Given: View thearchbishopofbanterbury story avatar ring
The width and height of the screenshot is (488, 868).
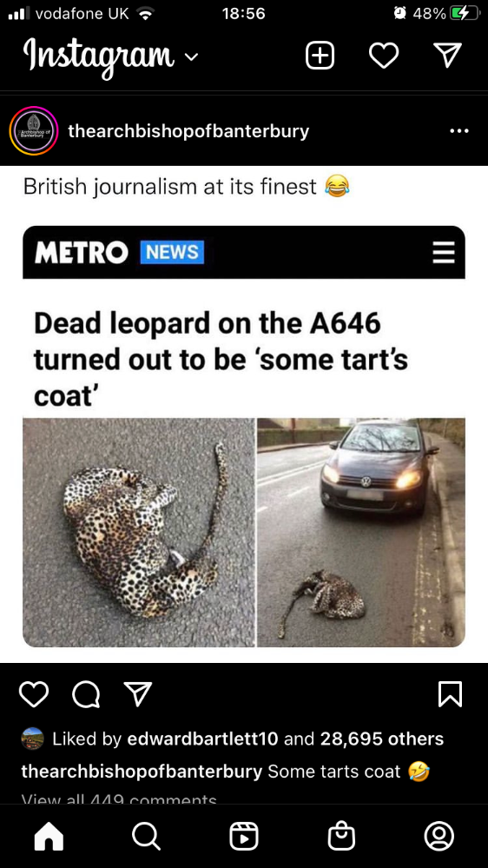Looking at the screenshot, I should pyautogui.click(x=34, y=130).
